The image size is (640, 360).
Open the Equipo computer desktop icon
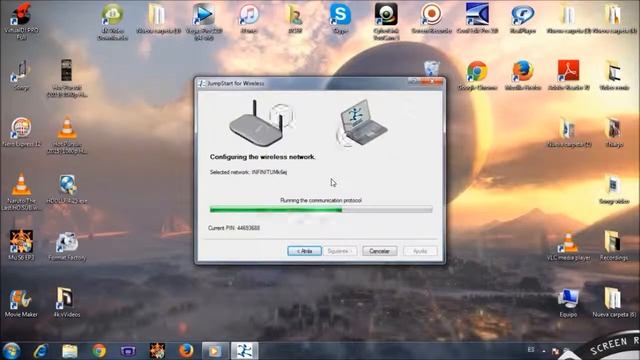[x=568, y=302]
